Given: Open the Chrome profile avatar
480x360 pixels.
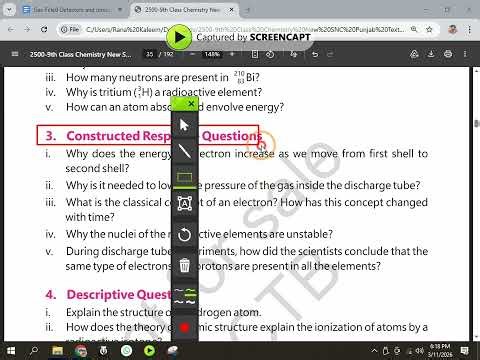Looking at the screenshot, I should [452, 29].
